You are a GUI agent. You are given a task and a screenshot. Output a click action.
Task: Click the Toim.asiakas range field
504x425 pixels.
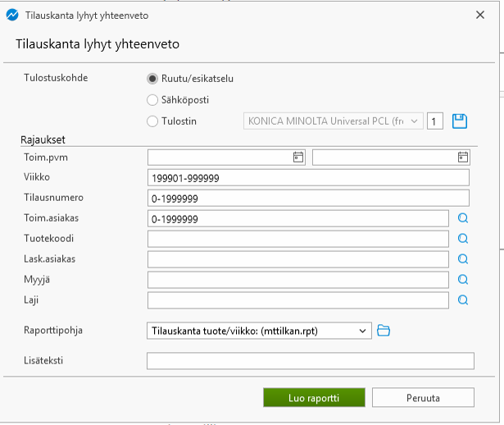[298, 218]
